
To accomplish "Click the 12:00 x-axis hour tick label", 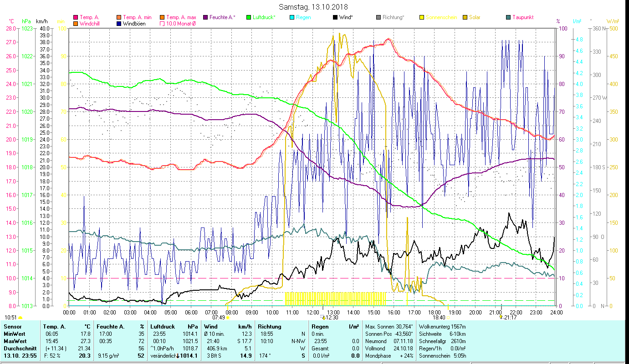I will pos(313,313).
